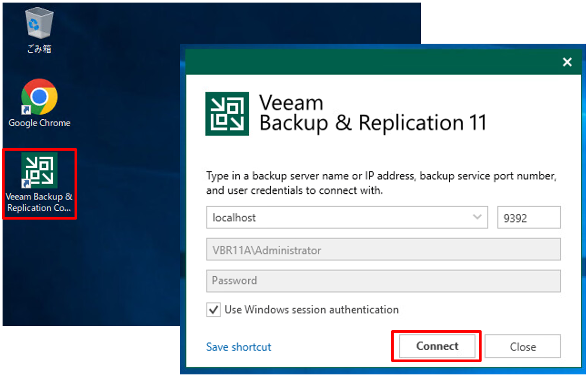Close the Veeam login dialog with X
The height and width of the screenshot is (378, 588).
click(567, 62)
